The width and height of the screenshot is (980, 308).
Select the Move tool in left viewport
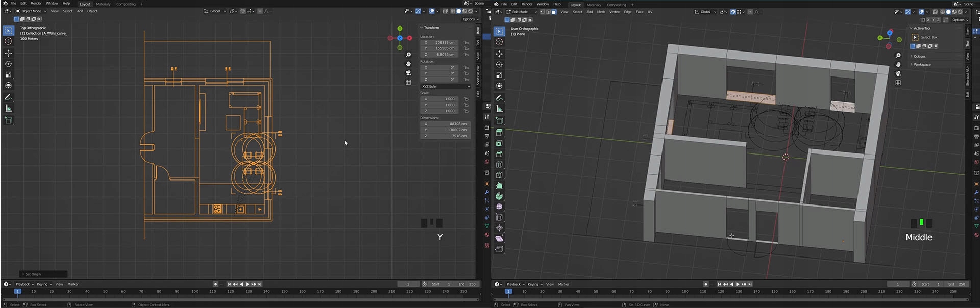coord(8,53)
